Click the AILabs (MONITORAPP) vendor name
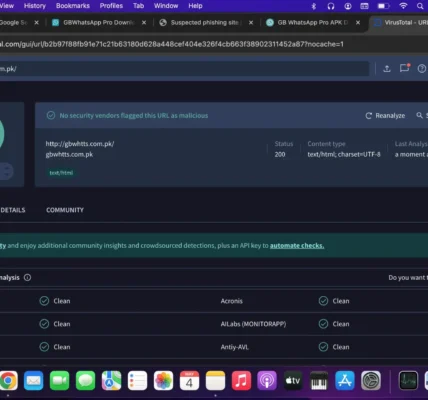Image resolution: width=428 pixels, height=400 pixels. pyautogui.click(x=253, y=324)
